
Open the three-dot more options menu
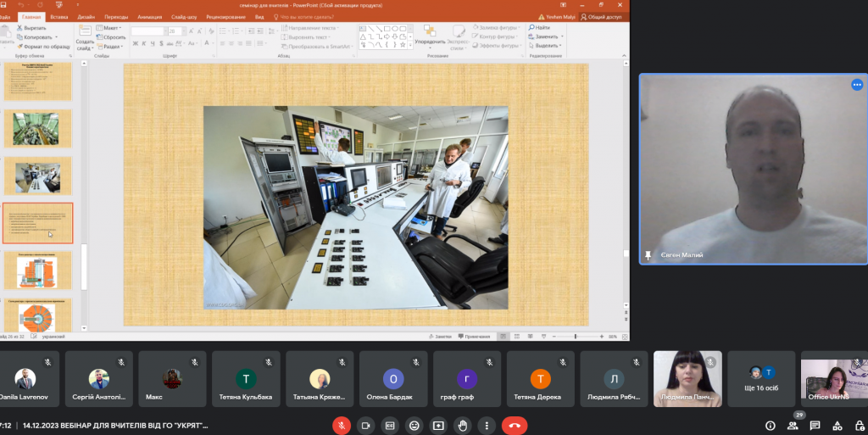(486, 425)
